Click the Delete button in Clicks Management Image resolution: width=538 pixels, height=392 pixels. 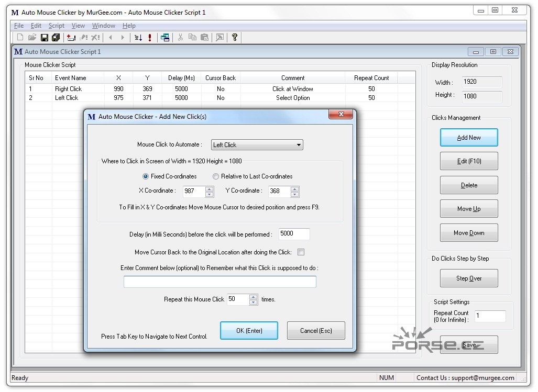[469, 185]
